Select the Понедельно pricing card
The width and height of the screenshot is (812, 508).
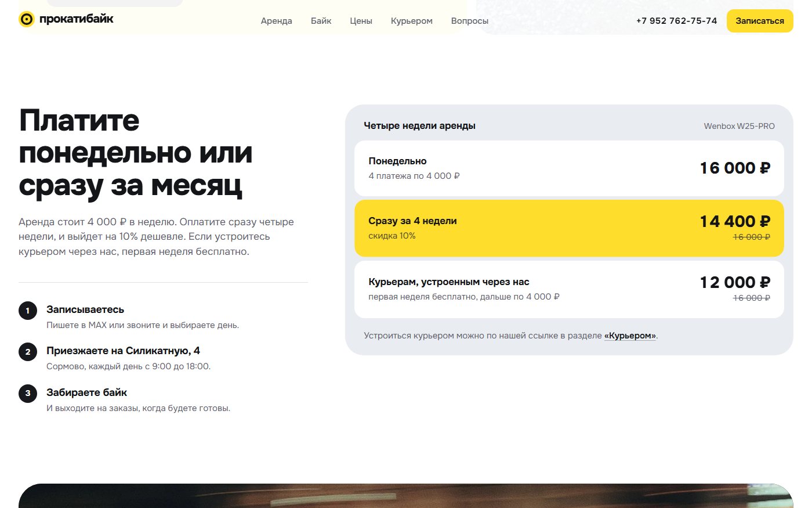pyautogui.click(x=569, y=168)
